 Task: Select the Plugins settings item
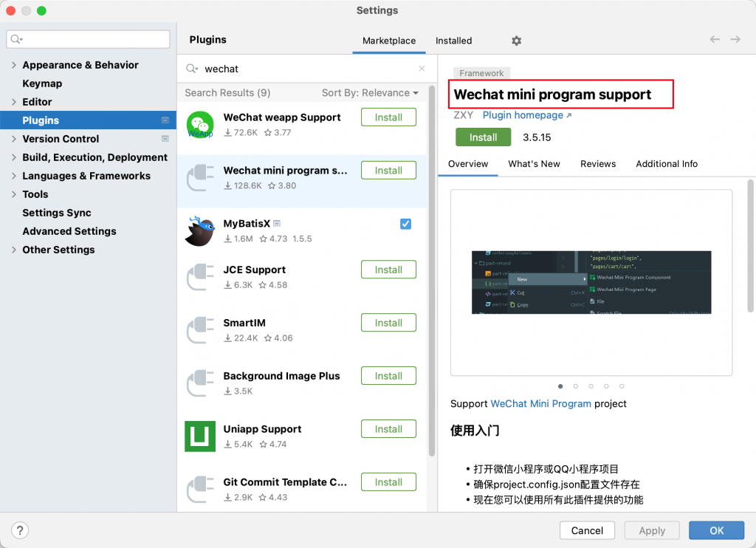[89, 120]
